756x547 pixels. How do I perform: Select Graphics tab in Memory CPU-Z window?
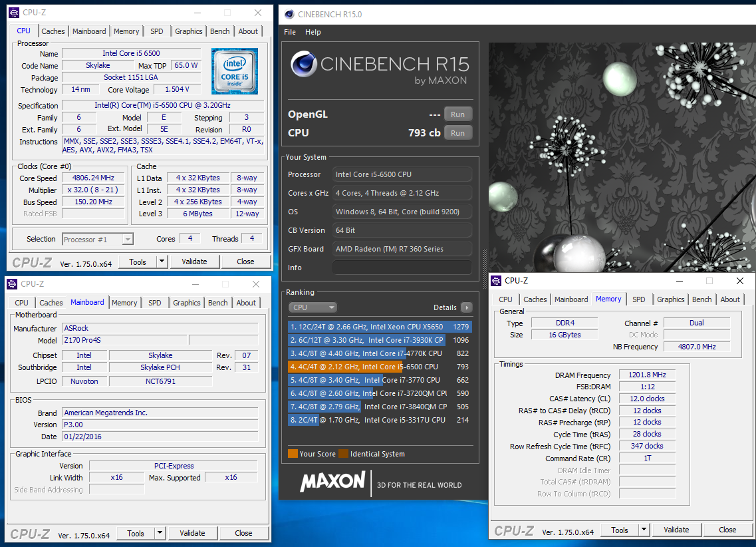tap(671, 299)
